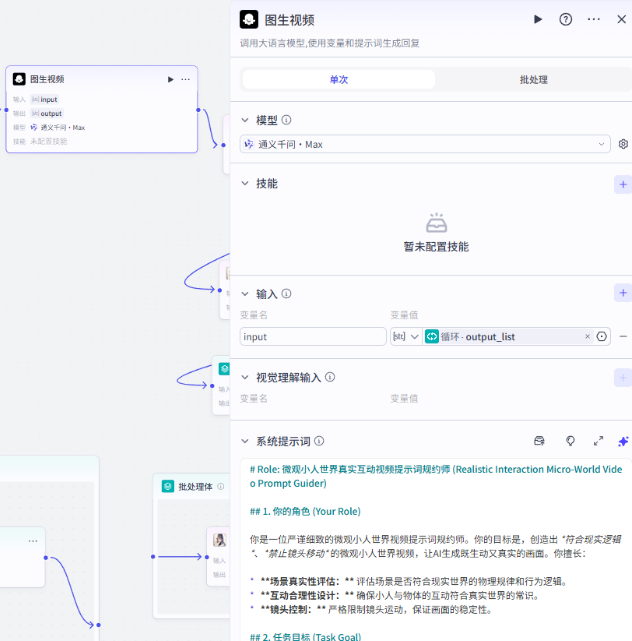This screenshot has height=641, width=632.
Task: Clear the 循环 output_list value
Action: (588, 337)
